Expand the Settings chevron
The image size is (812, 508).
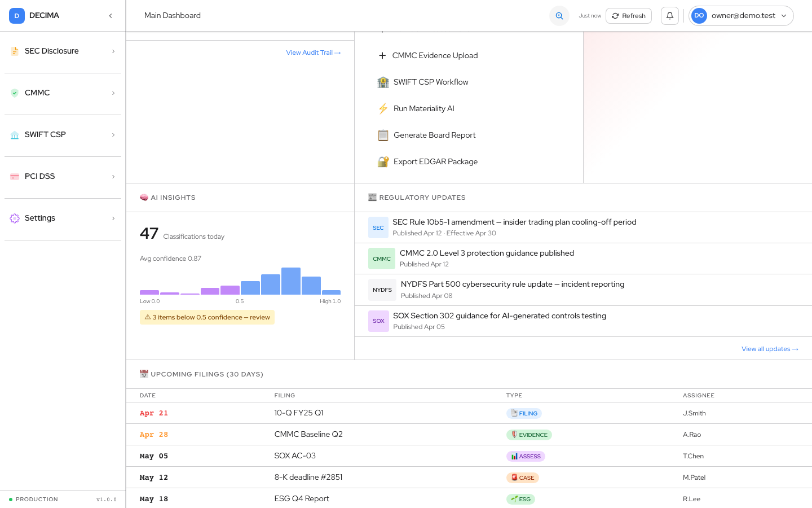[x=113, y=218]
